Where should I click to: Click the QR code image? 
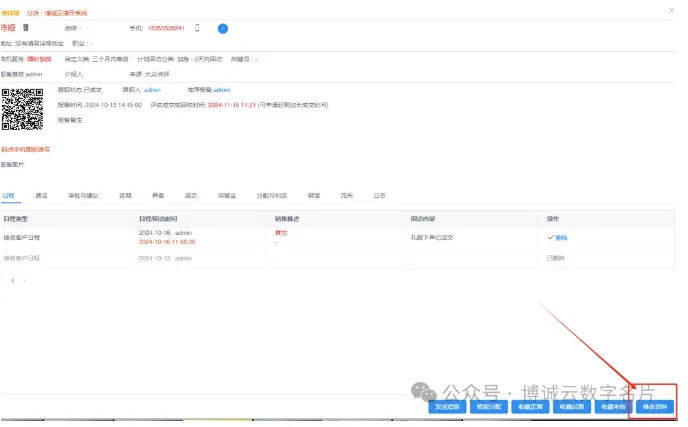pos(22,109)
